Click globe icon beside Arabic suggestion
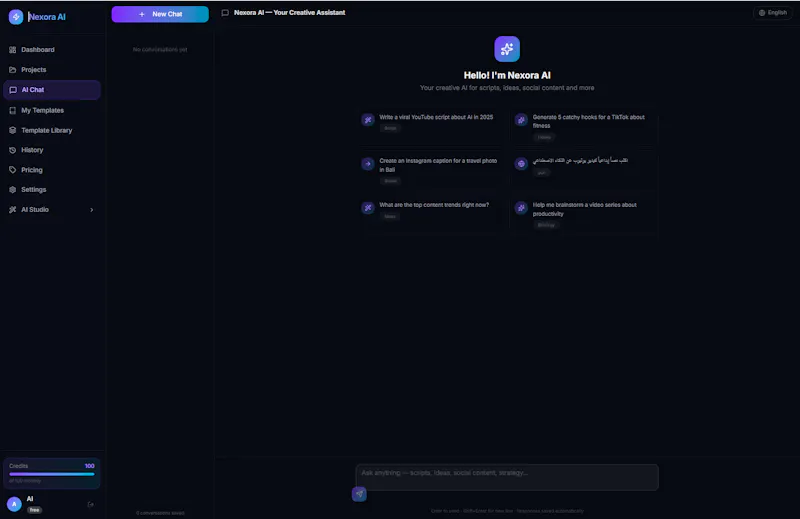 click(x=521, y=164)
